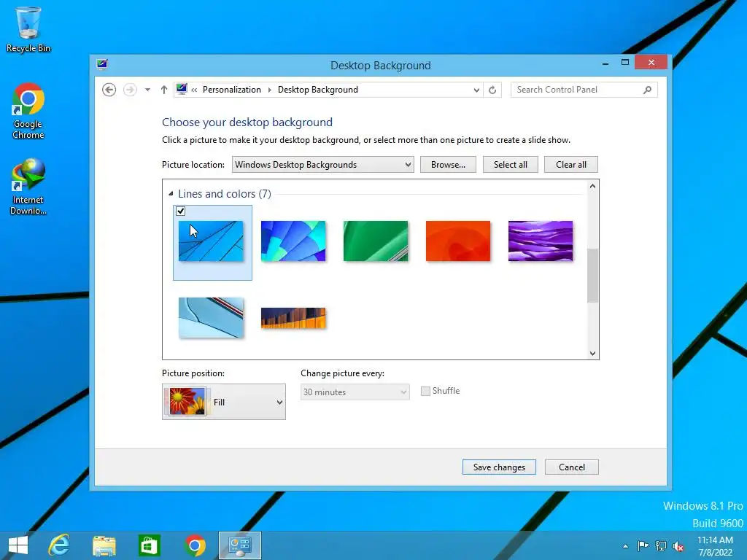The image size is (747, 560).
Task: Select the green wallpaper thumbnail
Action: pos(376,241)
